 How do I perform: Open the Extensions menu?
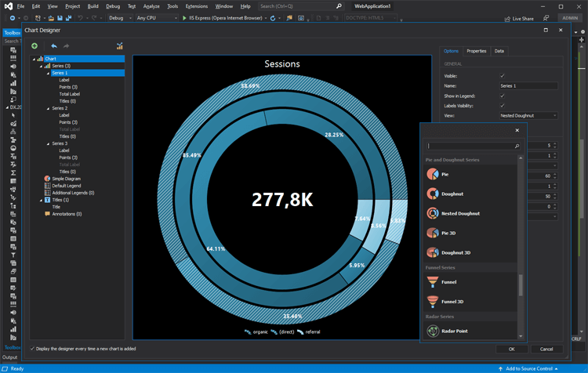(196, 5)
